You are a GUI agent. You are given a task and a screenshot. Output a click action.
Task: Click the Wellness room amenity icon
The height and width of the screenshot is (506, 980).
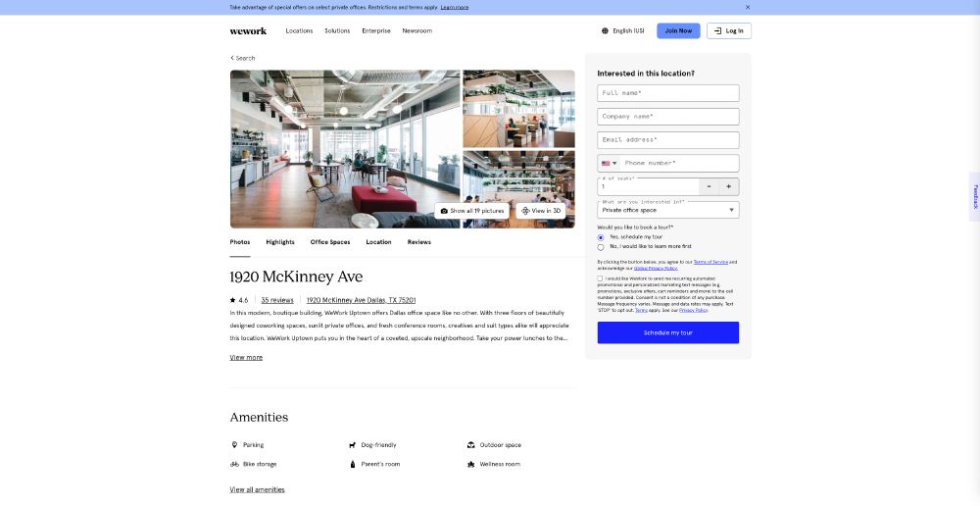pyautogui.click(x=471, y=464)
